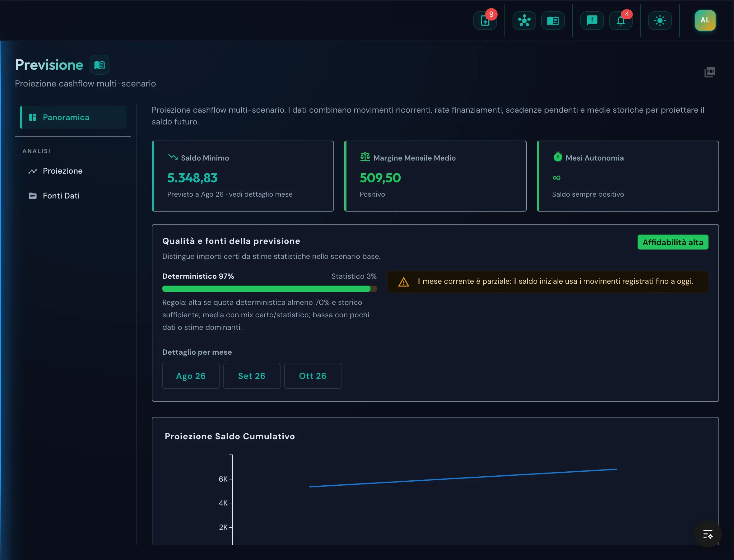
Task: Click the 509,50 margin value
Action: click(x=380, y=178)
